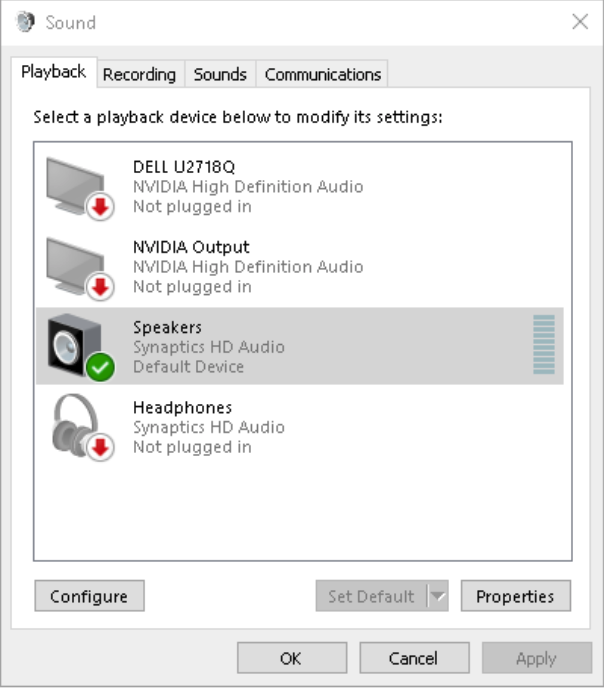Screen dimensions: 604x688
Task: Click the Speakers volume level meter
Action: pyautogui.click(x=543, y=345)
